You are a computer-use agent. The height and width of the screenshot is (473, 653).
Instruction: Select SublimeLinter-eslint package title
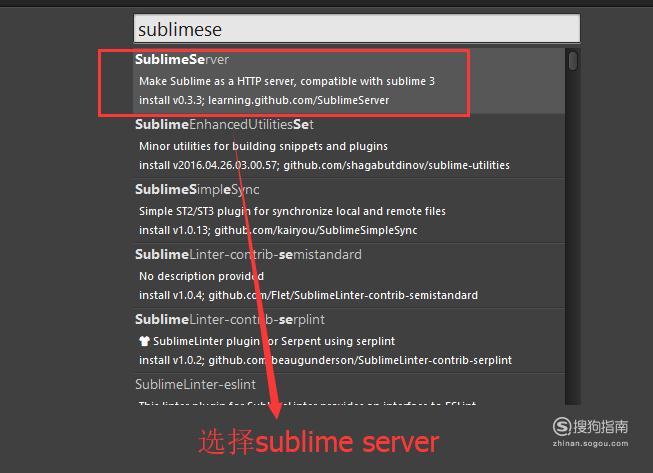click(195, 384)
